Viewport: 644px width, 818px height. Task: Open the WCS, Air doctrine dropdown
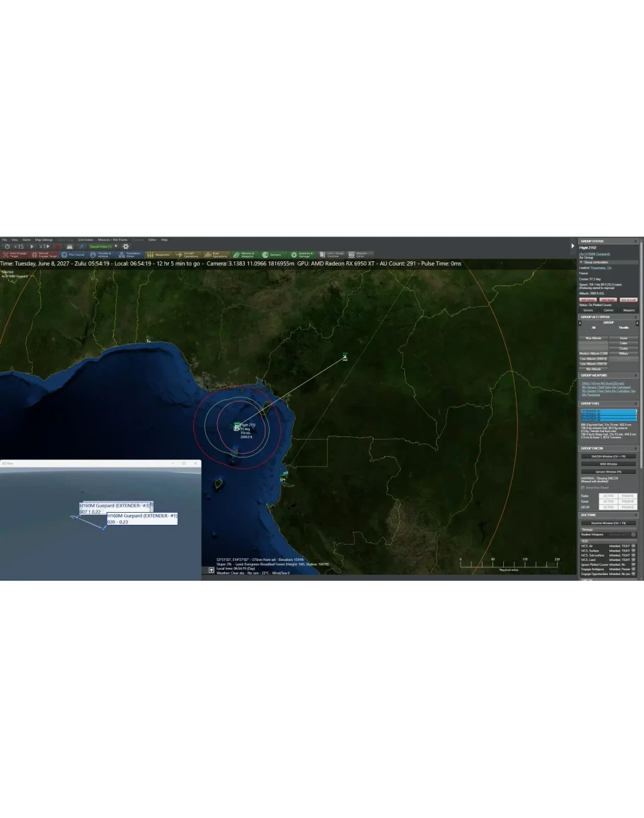pos(633,546)
